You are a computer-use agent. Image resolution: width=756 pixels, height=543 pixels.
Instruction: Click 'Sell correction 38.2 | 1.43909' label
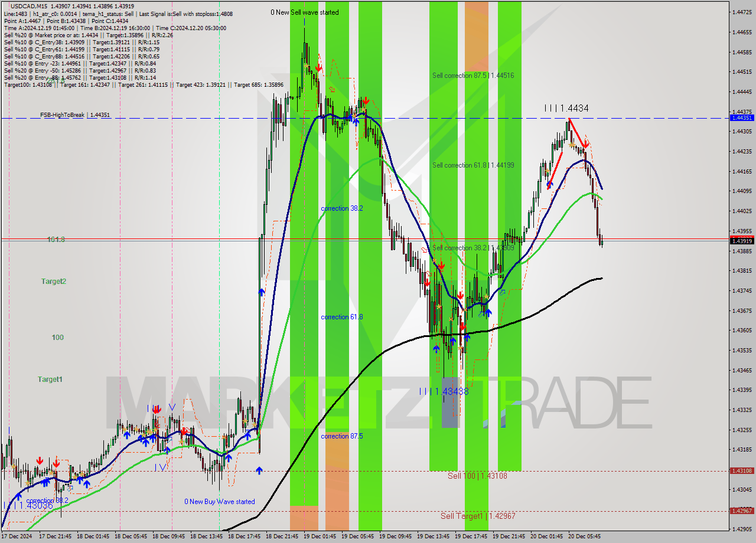coord(473,248)
